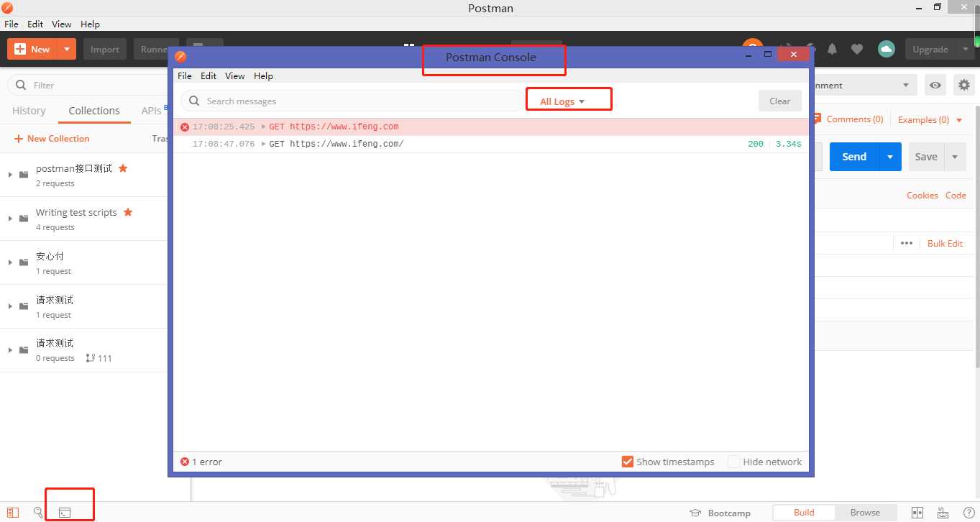This screenshot has height=522, width=980.
Task: Open the two-pane layout icon
Action: coord(917,513)
